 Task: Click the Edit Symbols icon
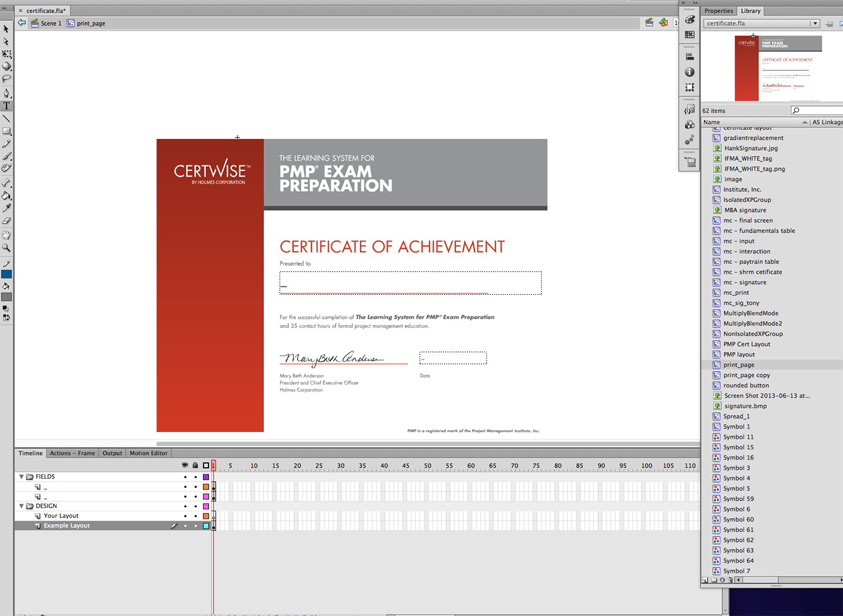(x=663, y=23)
